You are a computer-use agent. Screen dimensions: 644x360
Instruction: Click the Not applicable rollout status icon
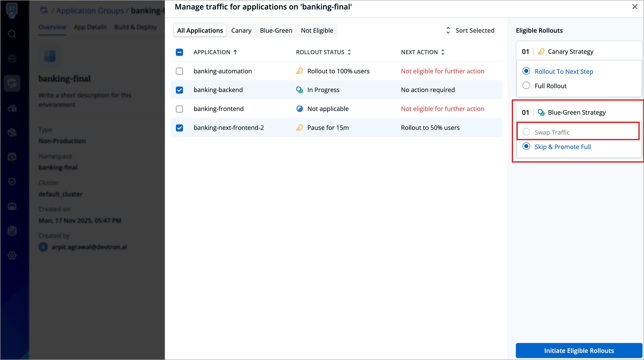(299, 109)
